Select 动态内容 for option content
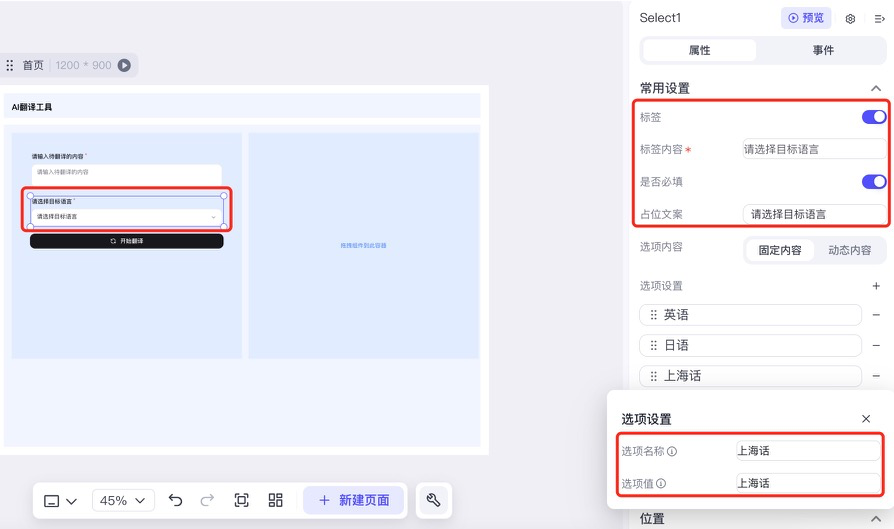Viewport: 894px width, 529px height. (x=850, y=250)
